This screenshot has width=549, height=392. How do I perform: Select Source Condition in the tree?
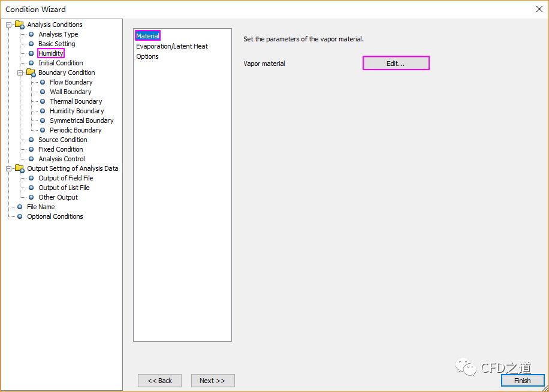click(x=63, y=140)
